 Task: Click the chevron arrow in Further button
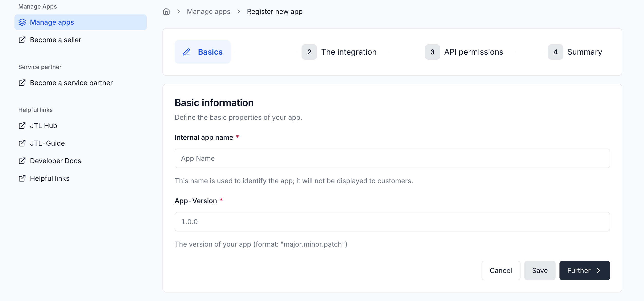click(598, 271)
